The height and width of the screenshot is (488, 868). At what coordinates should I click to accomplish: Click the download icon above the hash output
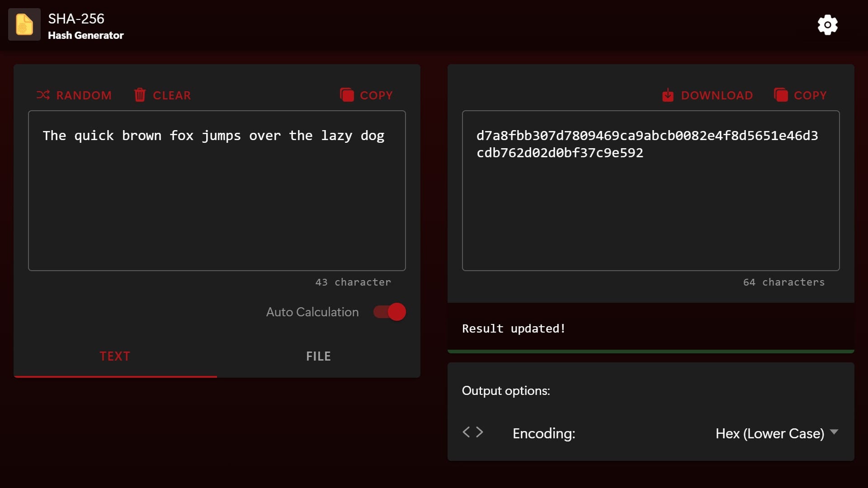[x=668, y=95]
